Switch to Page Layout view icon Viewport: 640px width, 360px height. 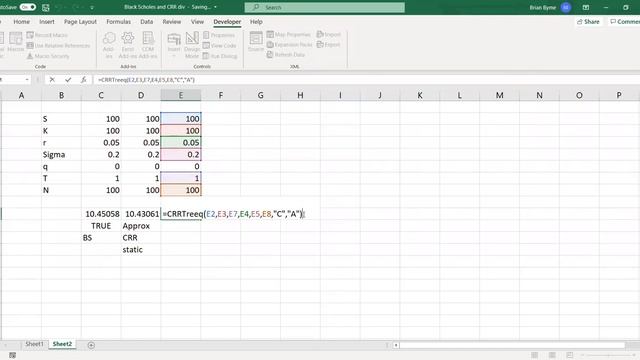[552, 355]
